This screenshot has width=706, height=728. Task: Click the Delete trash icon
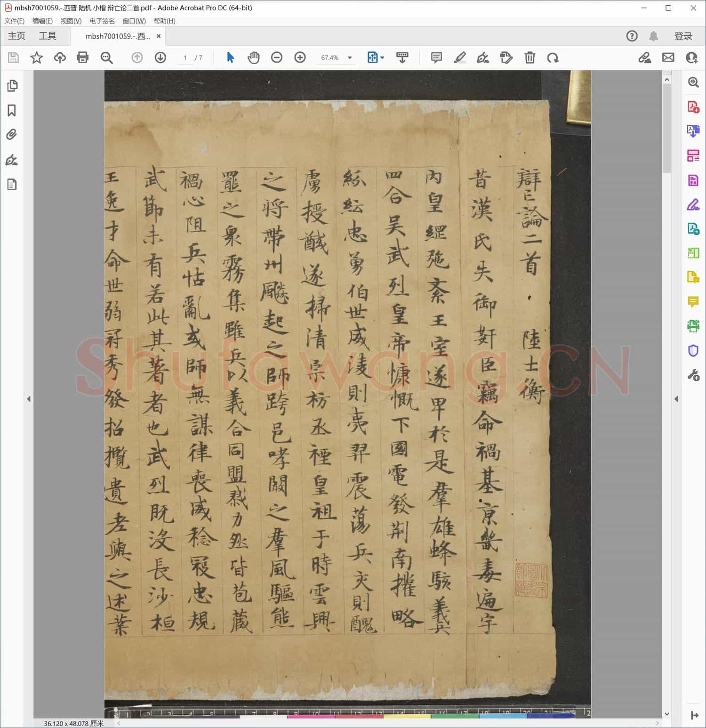pyautogui.click(x=529, y=57)
